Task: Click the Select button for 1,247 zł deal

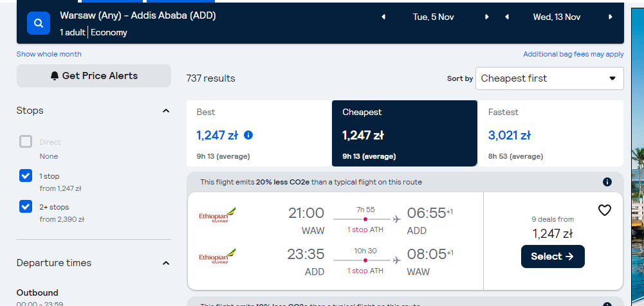Action: [553, 256]
